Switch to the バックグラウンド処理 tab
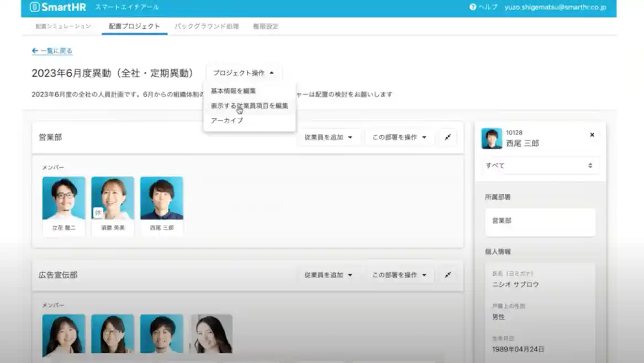 (207, 26)
